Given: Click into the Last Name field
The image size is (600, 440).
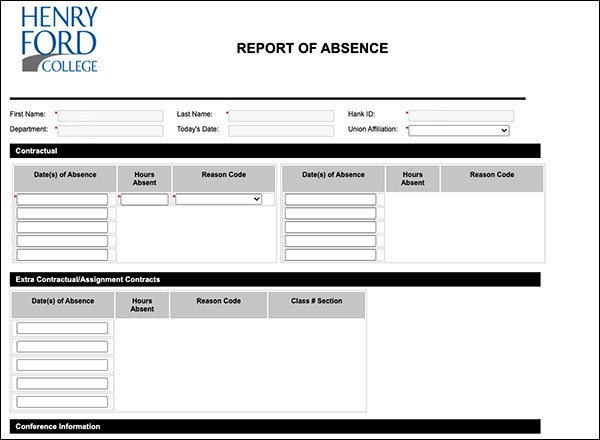Looking at the screenshot, I should click(x=281, y=116).
